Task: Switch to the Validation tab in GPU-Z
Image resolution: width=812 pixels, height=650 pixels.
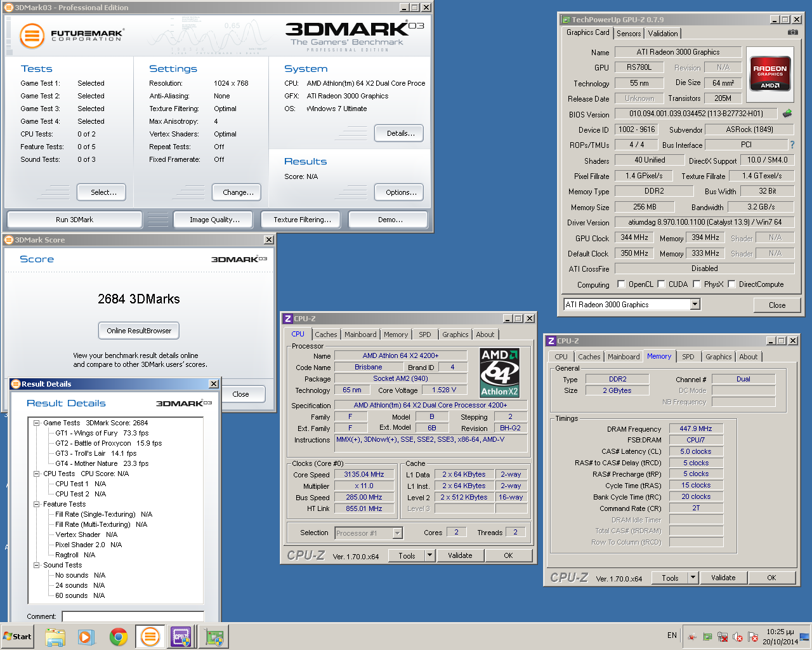Action: pyautogui.click(x=663, y=34)
